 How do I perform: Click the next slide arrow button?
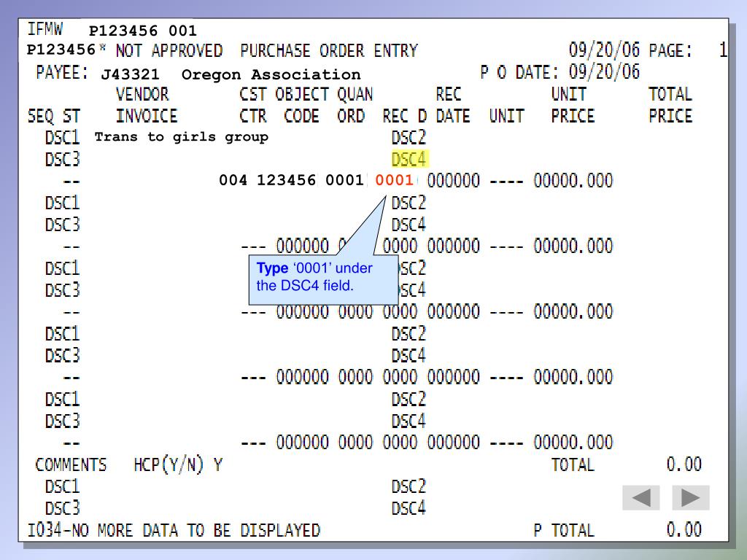pyautogui.click(x=690, y=498)
